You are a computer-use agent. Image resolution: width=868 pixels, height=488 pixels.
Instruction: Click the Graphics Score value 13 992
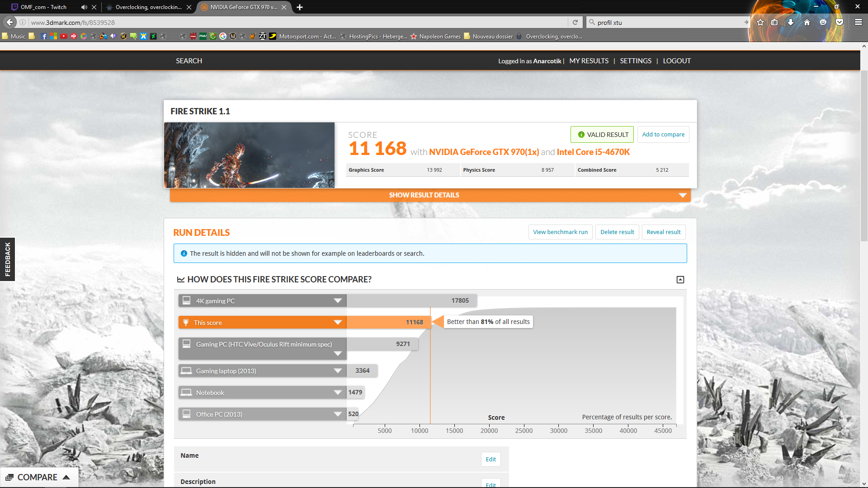(434, 170)
